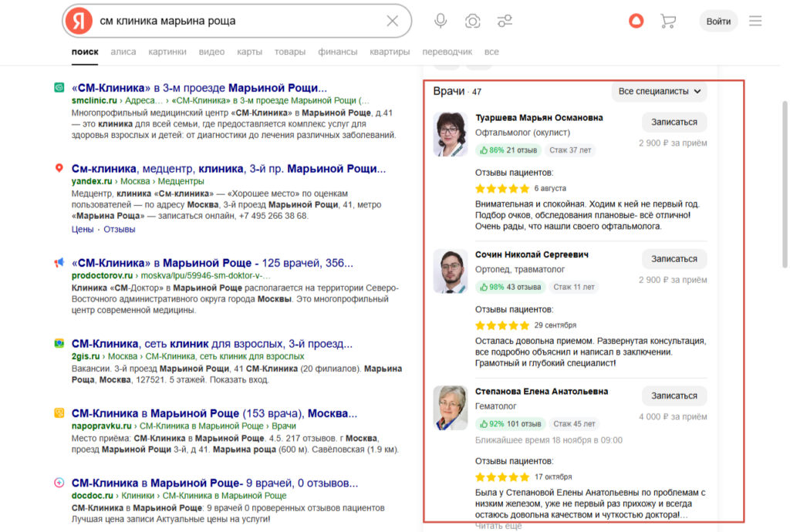Viewport: 790px width, 532px height.
Task: Click the Войти login button
Action: coord(718,21)
